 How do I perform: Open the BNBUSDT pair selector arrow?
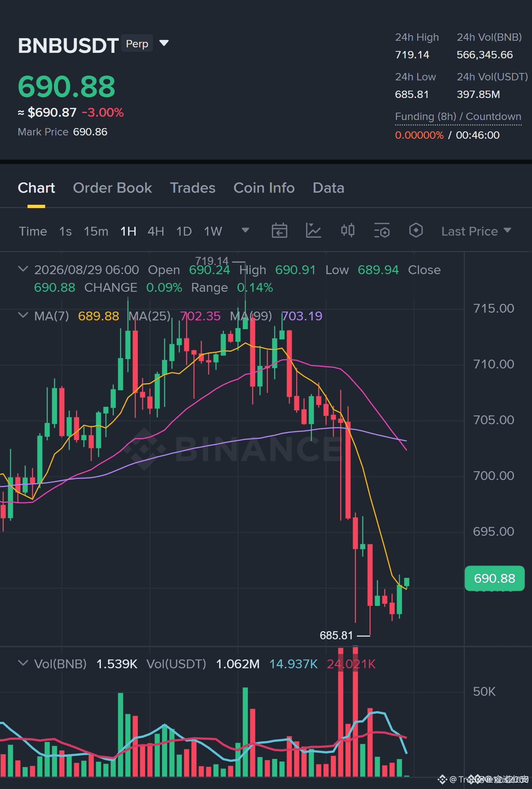pos(164,43)
